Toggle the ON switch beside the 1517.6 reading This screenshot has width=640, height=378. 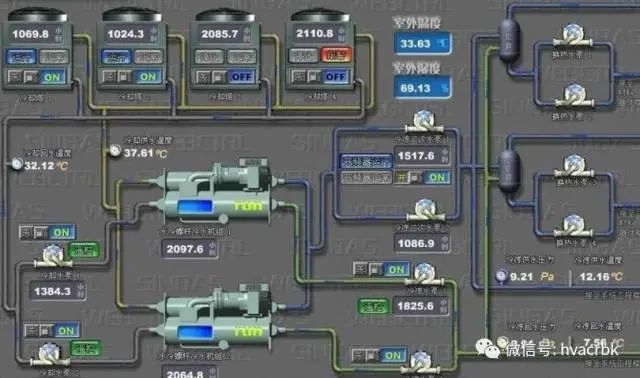coord(437,178)
